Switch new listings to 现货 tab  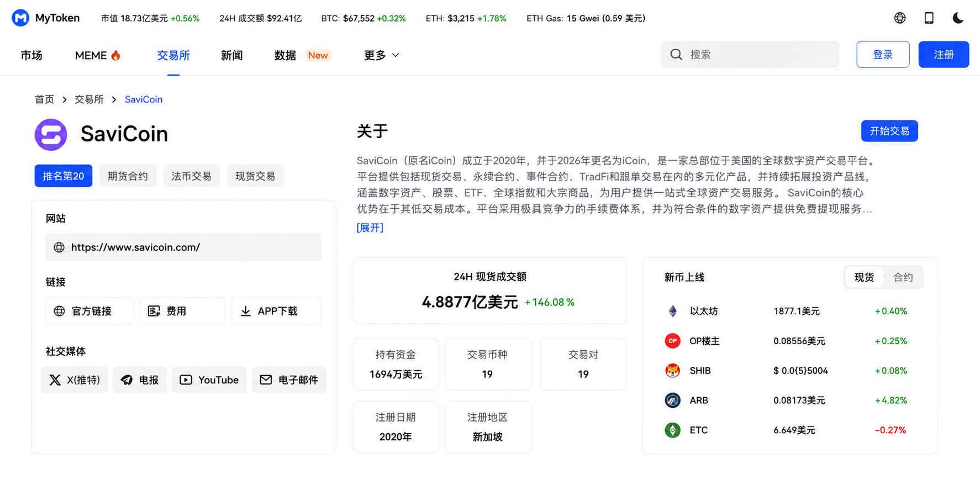coord(864,277)
